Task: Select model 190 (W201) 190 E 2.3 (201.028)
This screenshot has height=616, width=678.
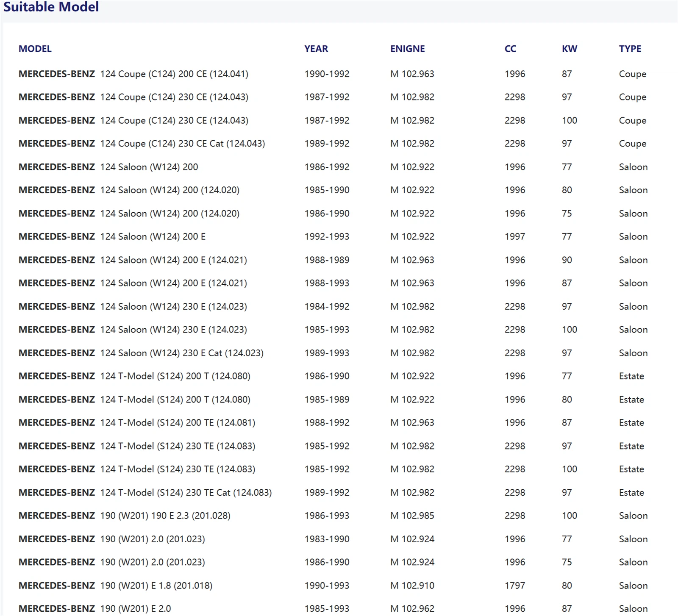Action: tap(165, 516)
